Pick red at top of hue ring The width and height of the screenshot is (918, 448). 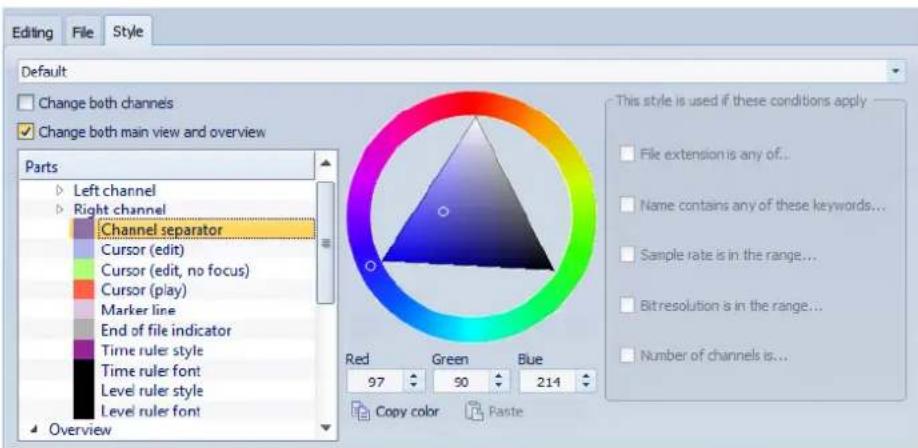pos(471,103)
